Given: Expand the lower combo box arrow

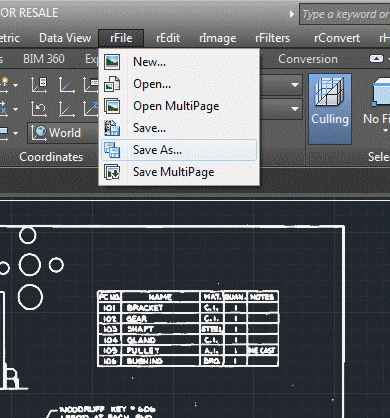Looking at the screenshot, I should tap(295, 109).
